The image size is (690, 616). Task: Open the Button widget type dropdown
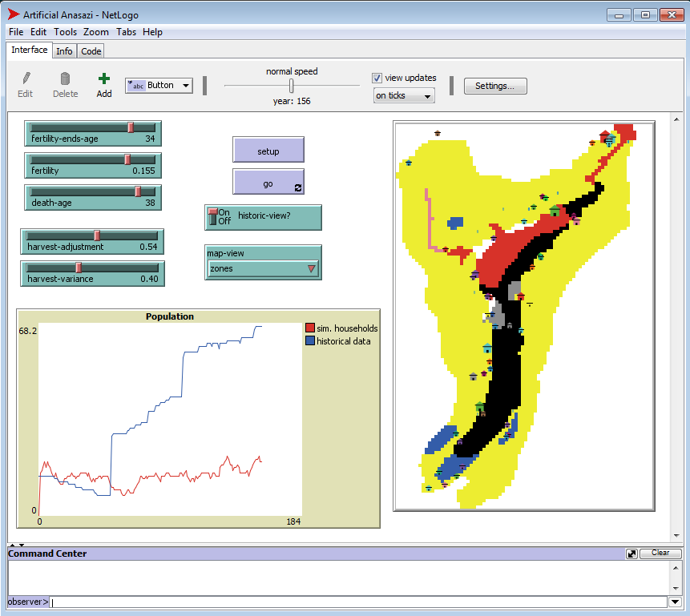[159, 86]
